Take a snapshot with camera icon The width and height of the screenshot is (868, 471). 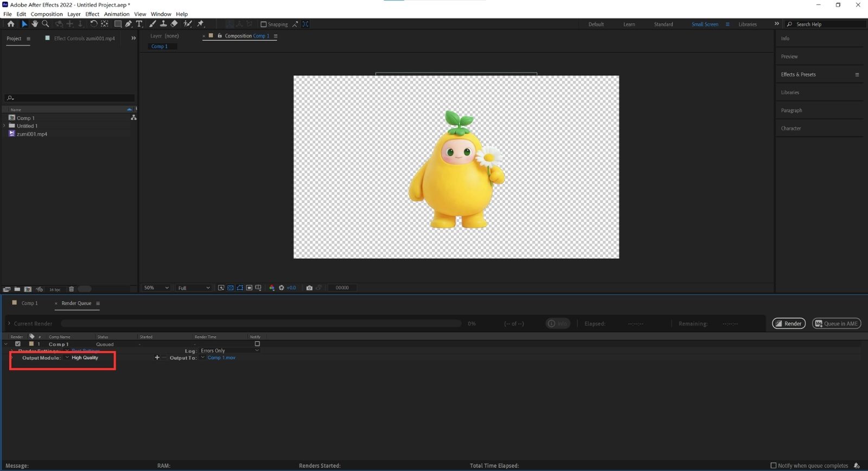click(x=309, y=288)
